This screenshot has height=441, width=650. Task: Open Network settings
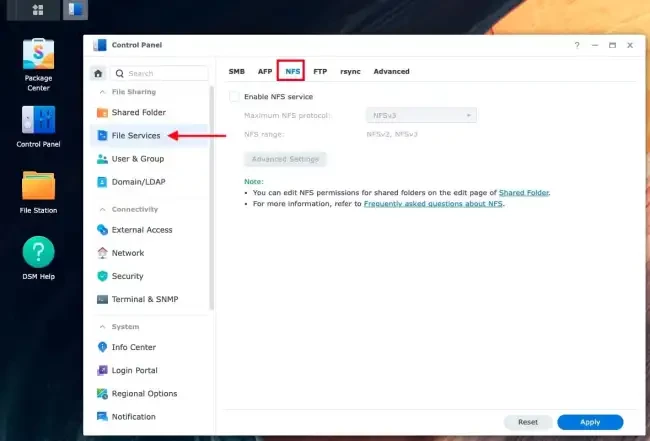coord(149,253)
